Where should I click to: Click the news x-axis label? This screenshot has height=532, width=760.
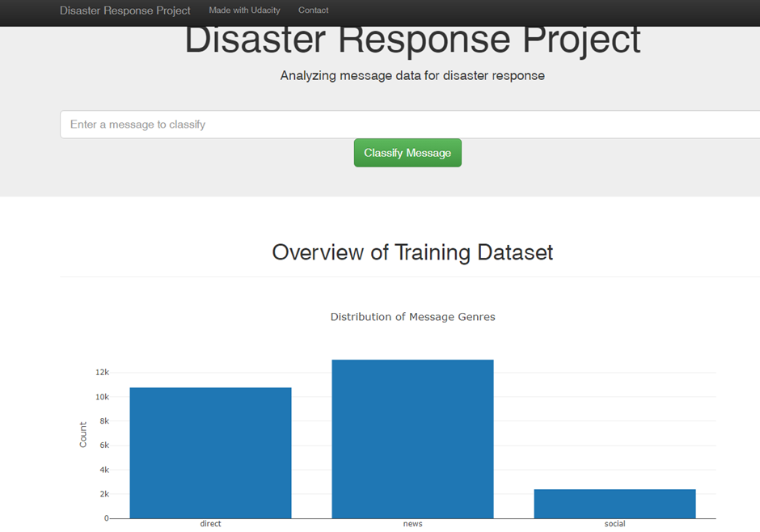(412, 523)
